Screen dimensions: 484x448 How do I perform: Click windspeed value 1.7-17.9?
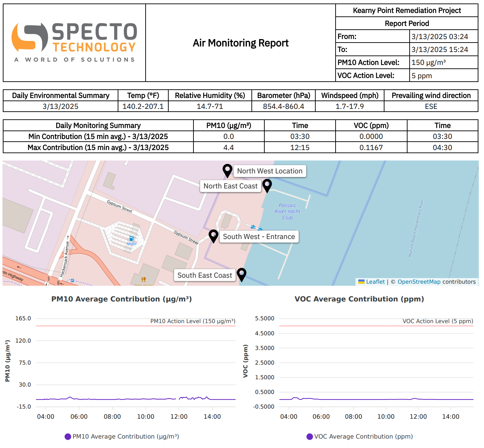350,106
